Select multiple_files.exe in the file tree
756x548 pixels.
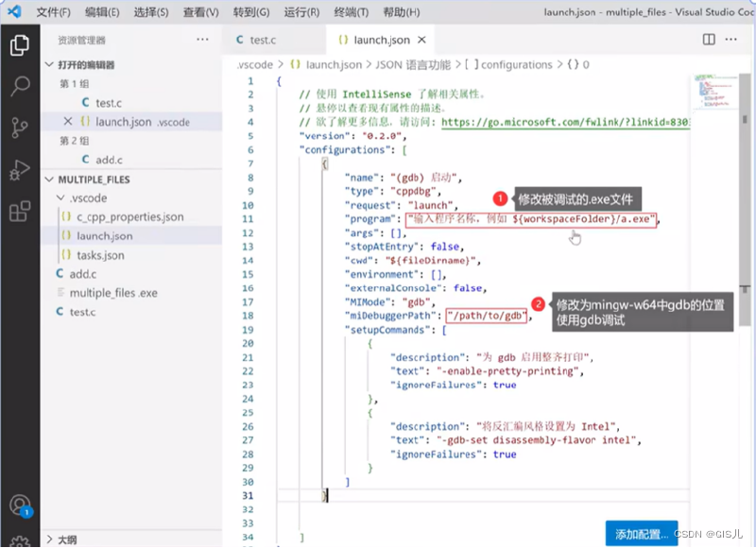tap(131, 293)
